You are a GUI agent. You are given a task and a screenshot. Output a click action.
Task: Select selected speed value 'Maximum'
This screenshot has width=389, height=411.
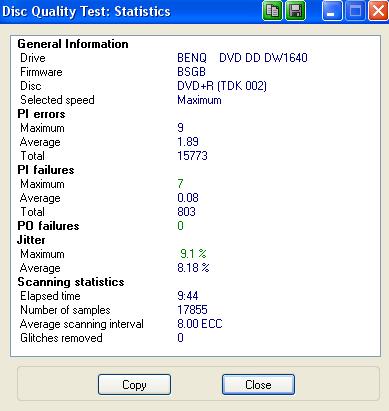coord(199,100)
